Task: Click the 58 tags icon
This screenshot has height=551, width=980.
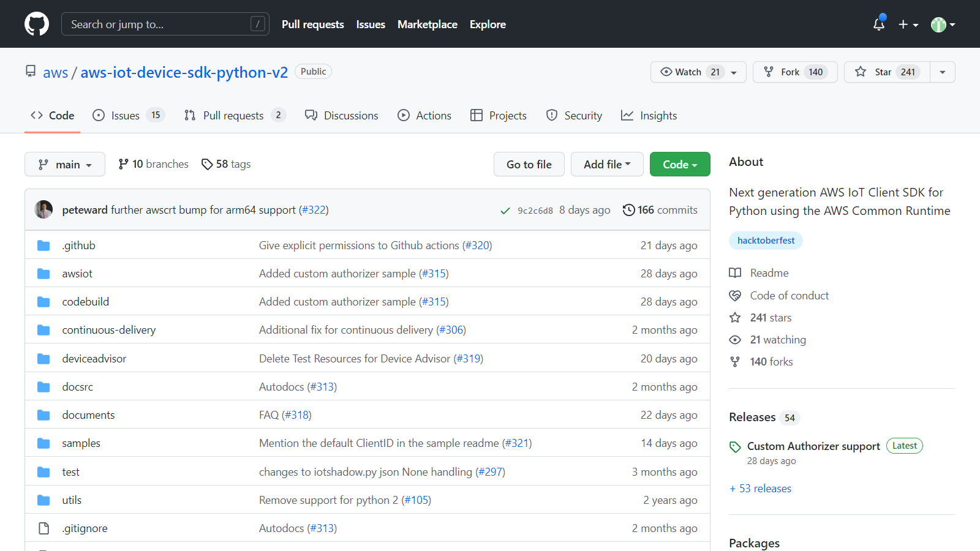Action: [207, 164]
